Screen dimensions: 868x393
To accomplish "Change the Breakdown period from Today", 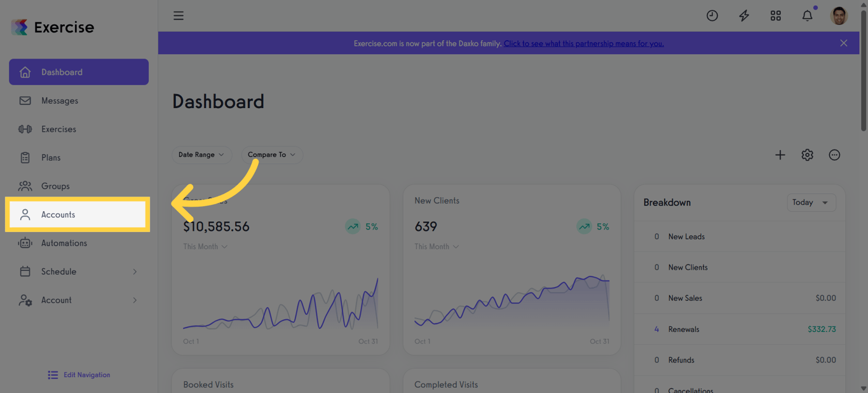I will pyautogui.click(x=811, y=202).
